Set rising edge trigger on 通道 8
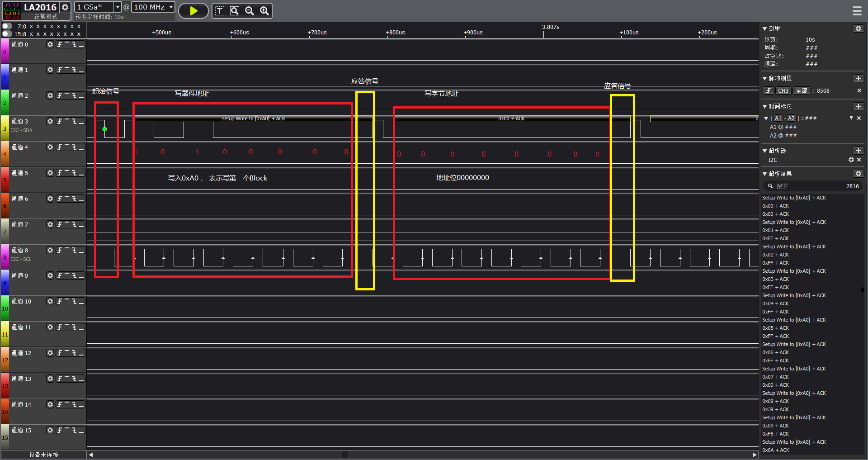Image resolution: width=868 pixels, height=460 pixels. click(x=59, y=250)
